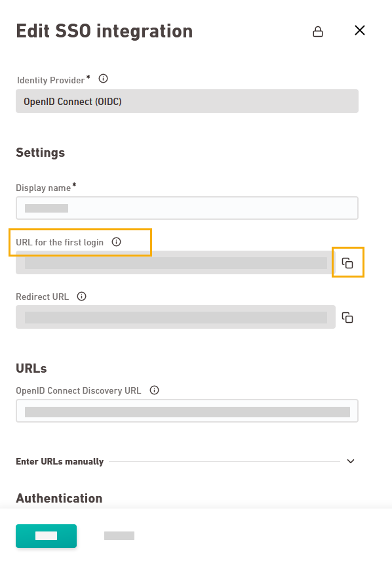
Task: Click the Enter URLs manually label
Action: pos(60,461)
